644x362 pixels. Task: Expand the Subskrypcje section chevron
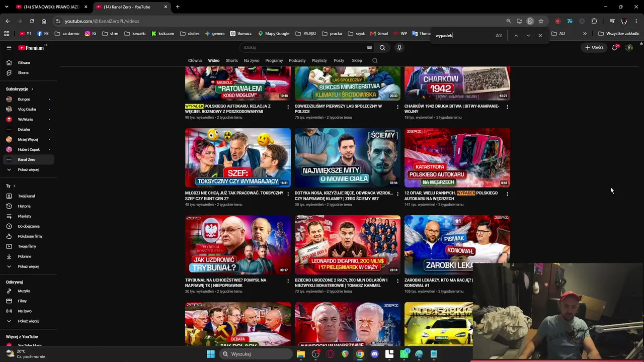coord(32,89)
